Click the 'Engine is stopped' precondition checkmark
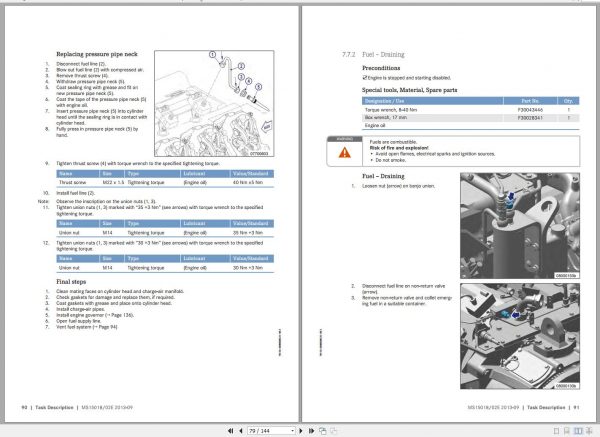 365,78
